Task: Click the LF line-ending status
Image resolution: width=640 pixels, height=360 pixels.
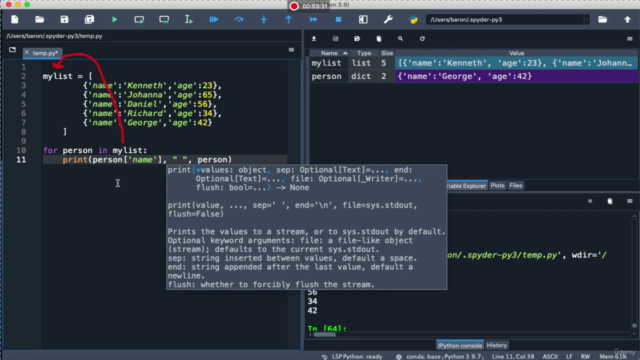Action: pos(569,356)
